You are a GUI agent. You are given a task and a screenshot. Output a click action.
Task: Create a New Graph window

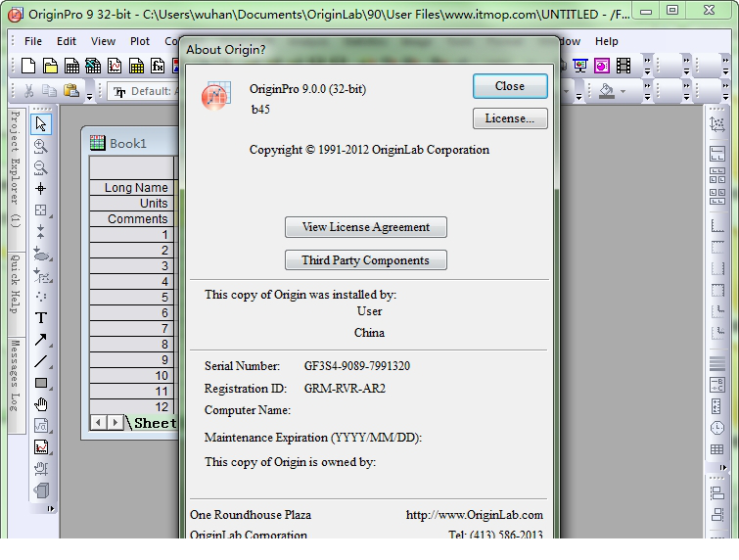[x=115, y=66]
